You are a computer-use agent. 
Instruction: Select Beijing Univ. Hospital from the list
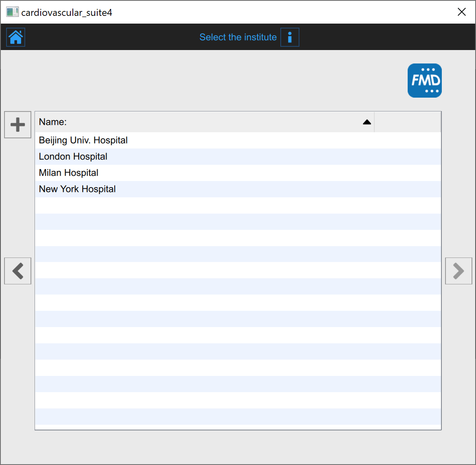(x=83, y=140)
